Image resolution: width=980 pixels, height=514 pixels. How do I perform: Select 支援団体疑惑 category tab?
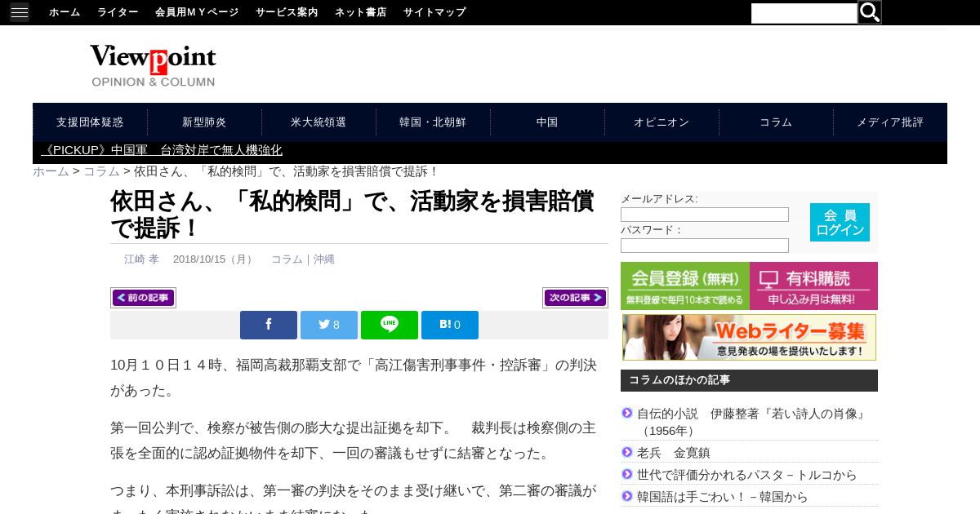coord(90,122)
